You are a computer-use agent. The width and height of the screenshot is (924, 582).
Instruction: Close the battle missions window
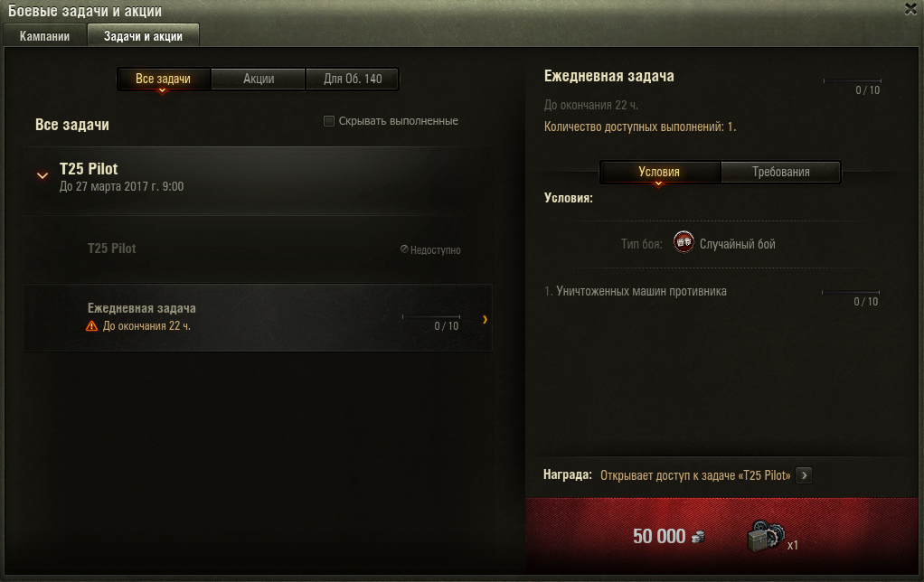[x=910, y=9]
